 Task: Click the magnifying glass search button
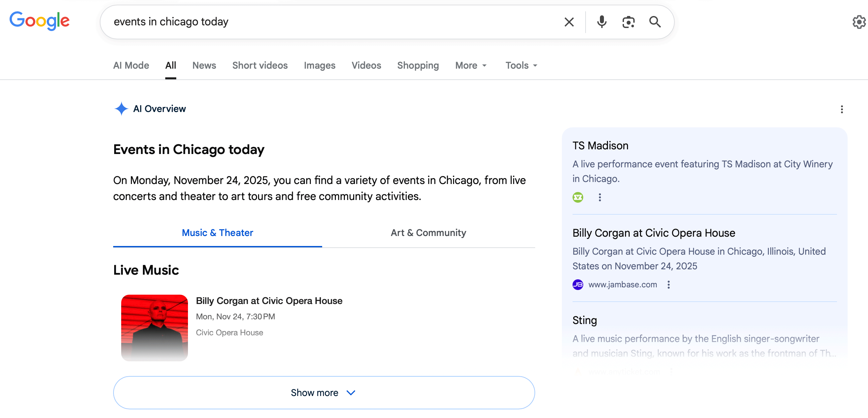coord(655,22)
